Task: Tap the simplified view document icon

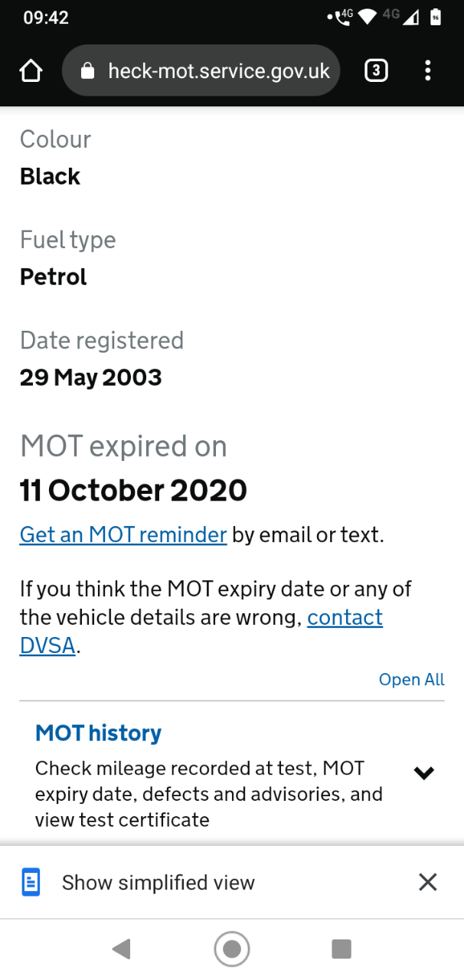Action: click(31, 882)
